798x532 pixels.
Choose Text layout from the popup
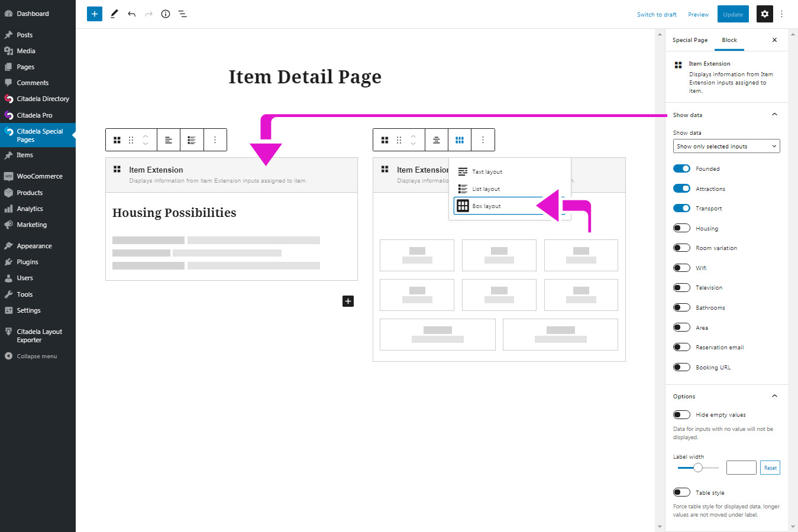(x=509, y=172)
